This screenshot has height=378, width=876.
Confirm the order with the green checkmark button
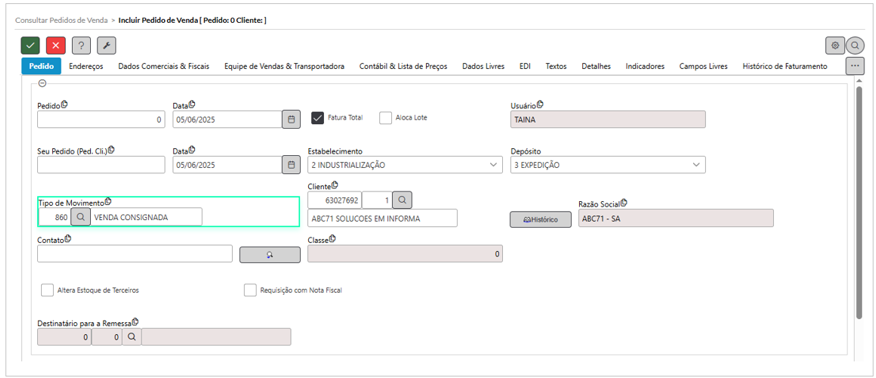pyautogui.click(x=30, y=45)
